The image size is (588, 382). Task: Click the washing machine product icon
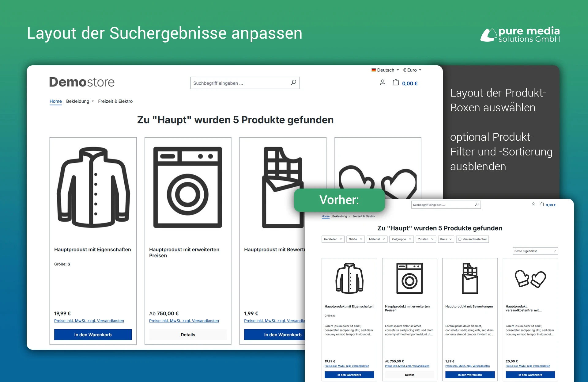click(188, 187)
